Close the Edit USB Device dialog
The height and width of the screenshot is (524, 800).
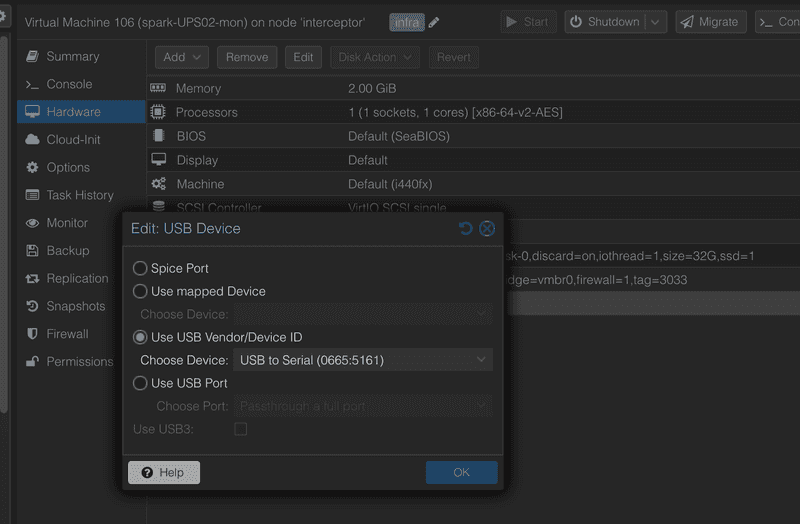pos(487,229)
